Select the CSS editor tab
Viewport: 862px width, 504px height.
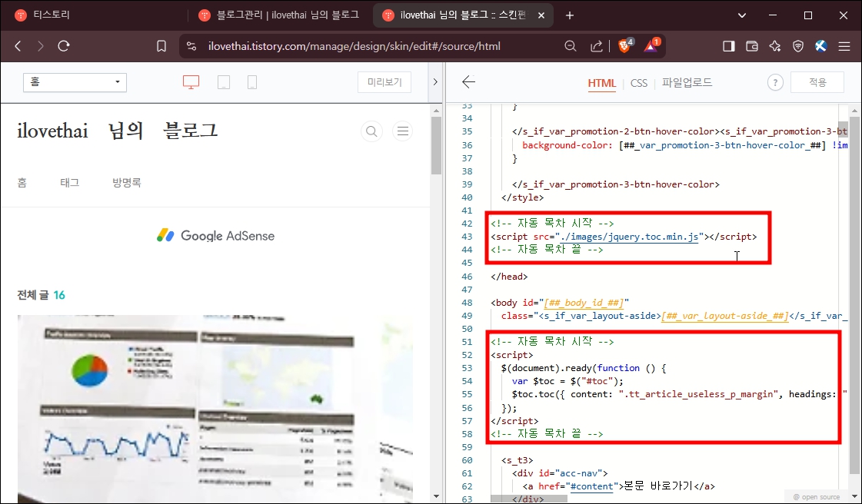[639, 83]
